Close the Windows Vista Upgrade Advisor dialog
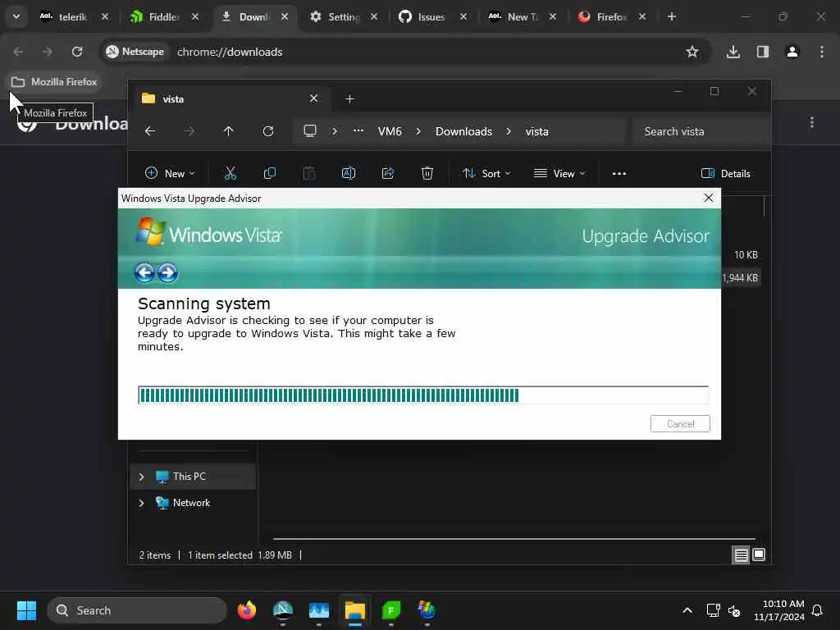The width and height of the screenshot is (840, 630). pos(708,198)
